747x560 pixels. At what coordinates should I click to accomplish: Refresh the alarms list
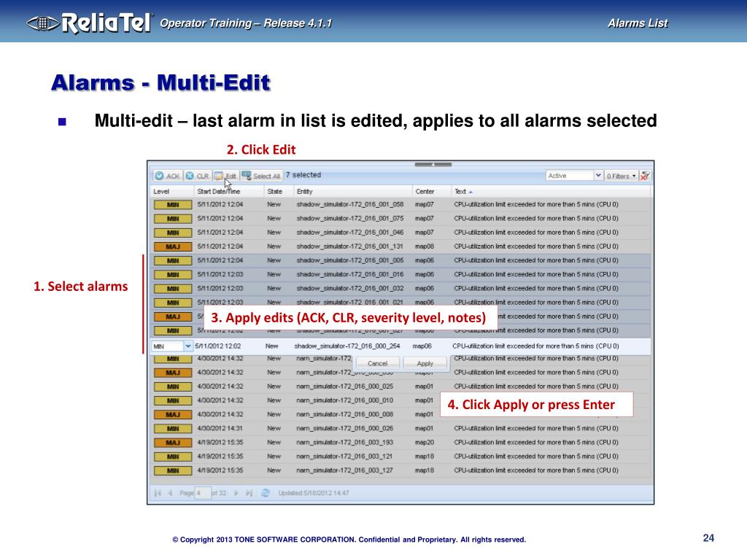point(266,493)
